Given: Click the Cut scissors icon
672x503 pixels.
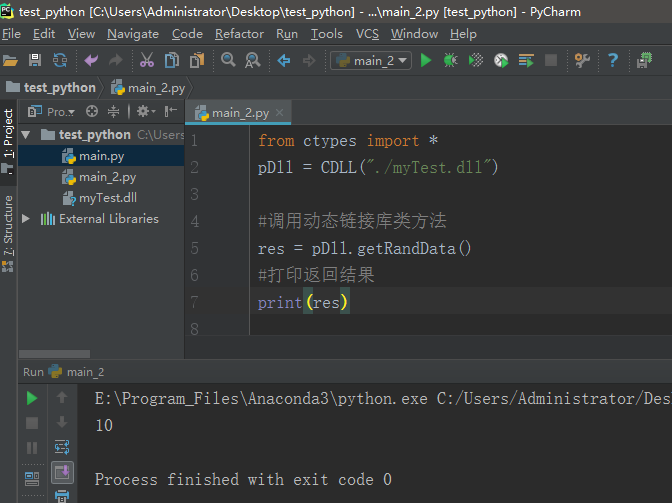Looking at the screenshot, I should 147,60.
